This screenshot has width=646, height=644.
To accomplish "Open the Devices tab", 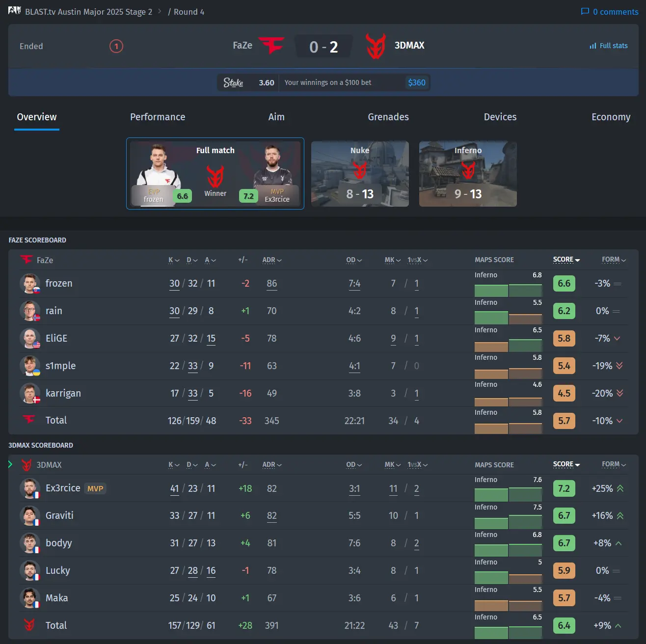I will click(500, 117).
